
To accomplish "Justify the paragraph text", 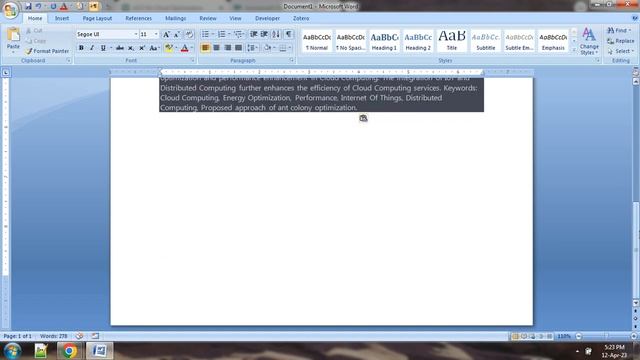I will point(238,48).
